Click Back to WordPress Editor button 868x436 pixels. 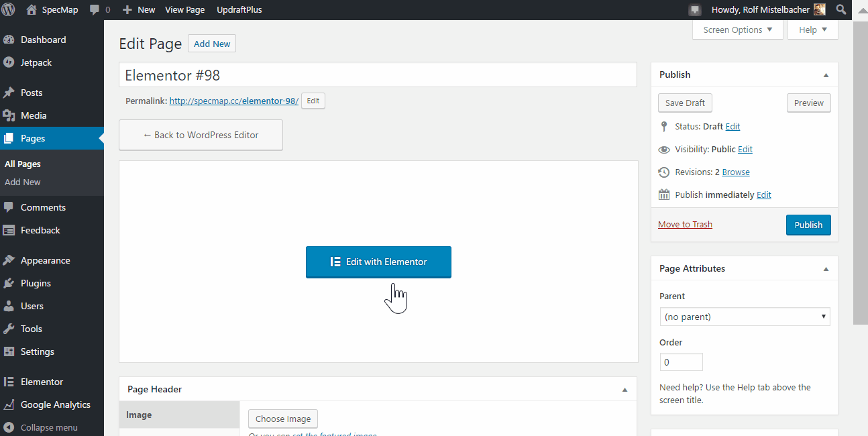tap(201, 135)
